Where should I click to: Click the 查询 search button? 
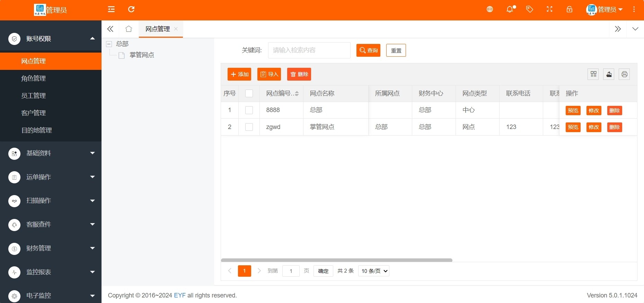click(x=368, y=50)
